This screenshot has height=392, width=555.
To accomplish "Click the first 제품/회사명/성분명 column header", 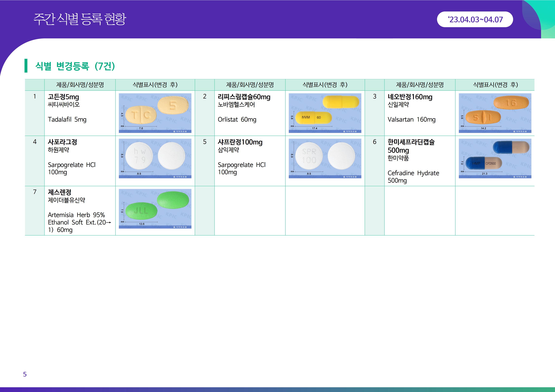I will coord(80,85).
